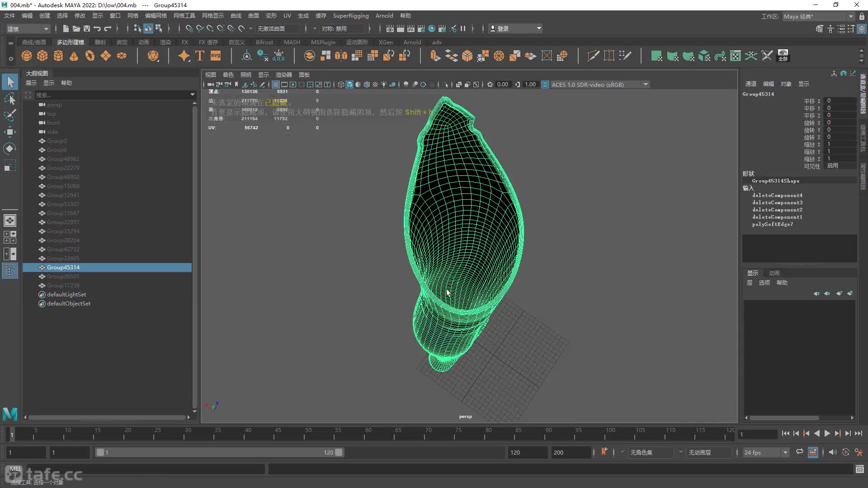Screen dimensions: 868x488
Task: Click the Save scene icon
Action: click(x=86, y=28)
